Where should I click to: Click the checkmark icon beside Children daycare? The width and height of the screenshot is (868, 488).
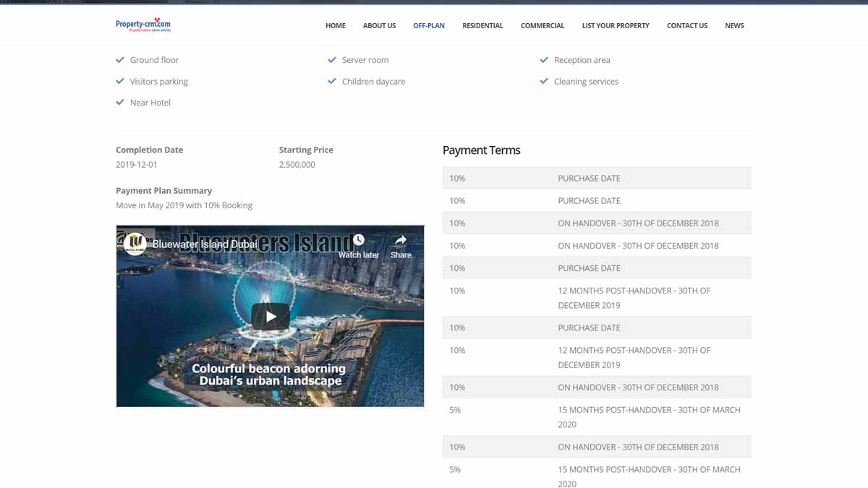[x=332, y=82]
